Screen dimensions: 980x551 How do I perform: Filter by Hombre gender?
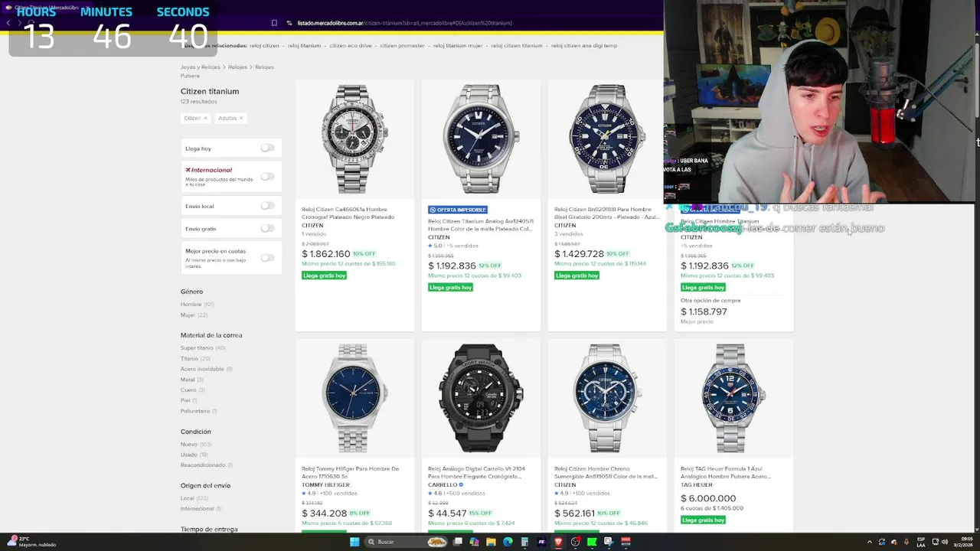point(197,304)
